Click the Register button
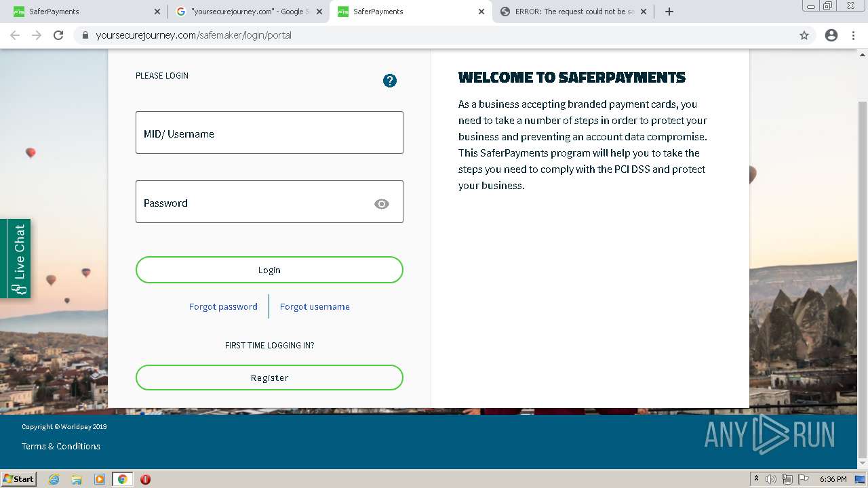The image size is (868, 488). (269, 378)
